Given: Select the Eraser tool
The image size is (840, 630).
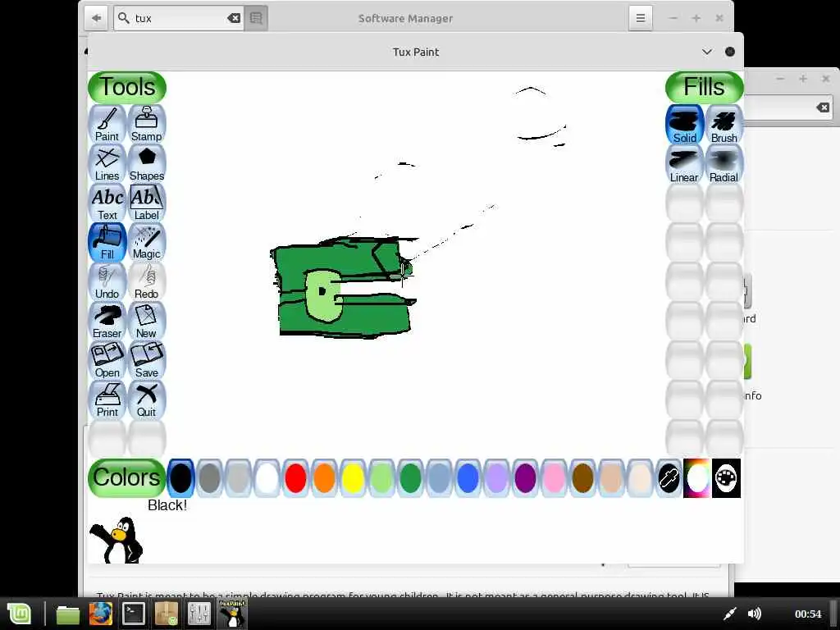Looking at the screenshot, I should (x=107, y=321).
